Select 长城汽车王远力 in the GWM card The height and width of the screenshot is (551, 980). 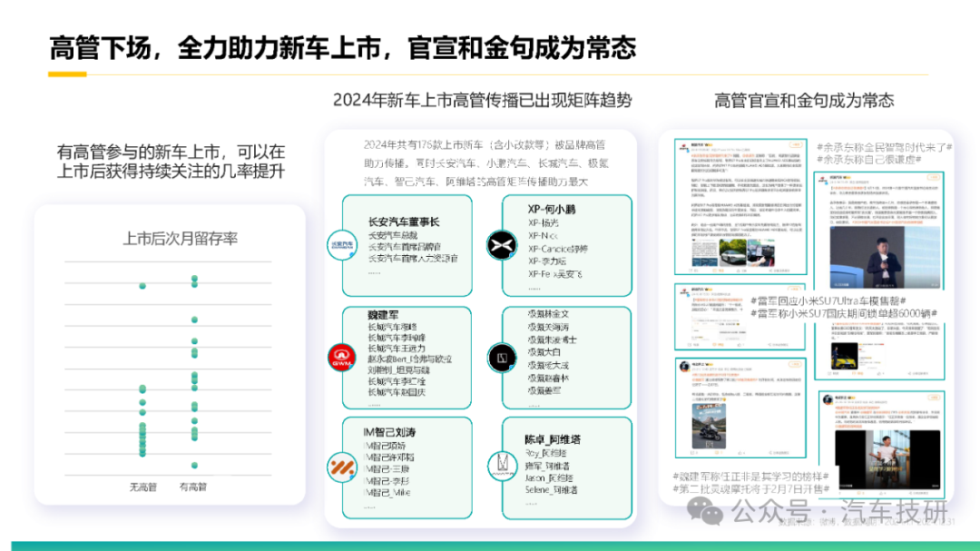(x=397, y=349)
